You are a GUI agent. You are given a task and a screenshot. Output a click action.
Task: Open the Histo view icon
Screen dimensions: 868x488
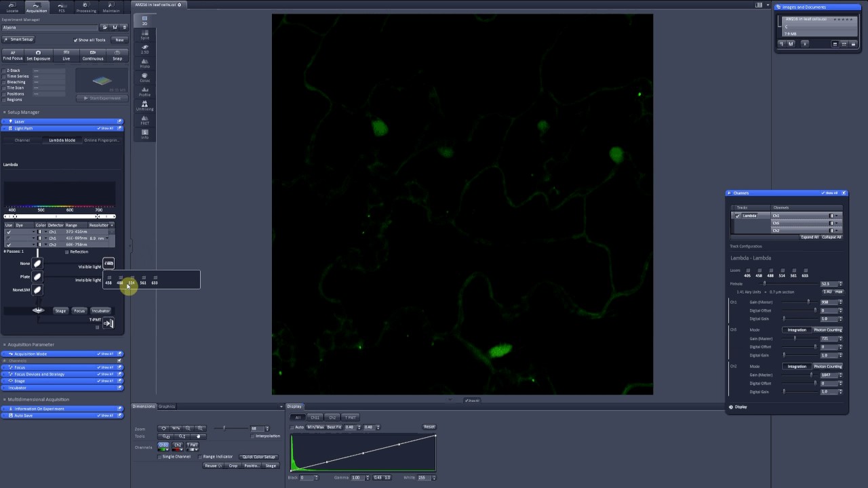(x=144, y=63)
